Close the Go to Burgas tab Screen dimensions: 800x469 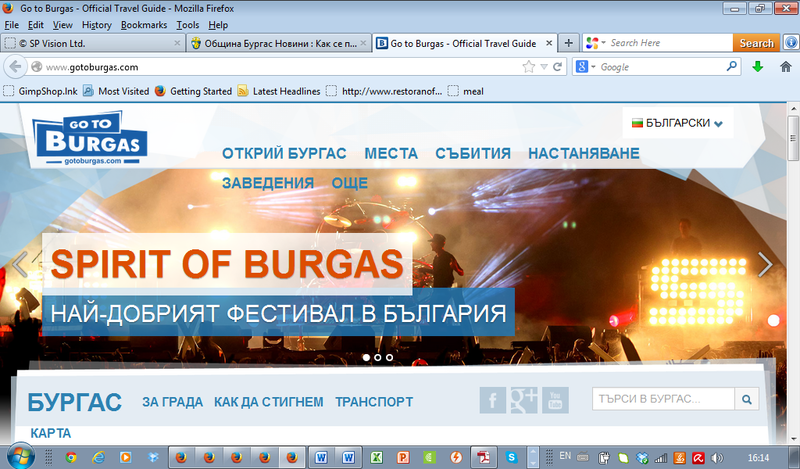(549, 43)
